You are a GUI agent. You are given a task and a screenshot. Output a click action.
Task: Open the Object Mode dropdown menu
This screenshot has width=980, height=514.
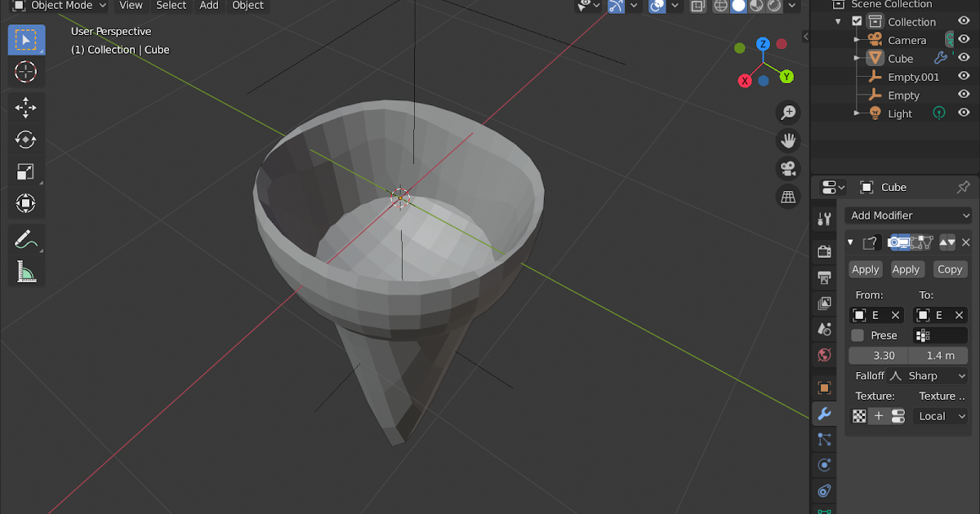tap(57, 6)
